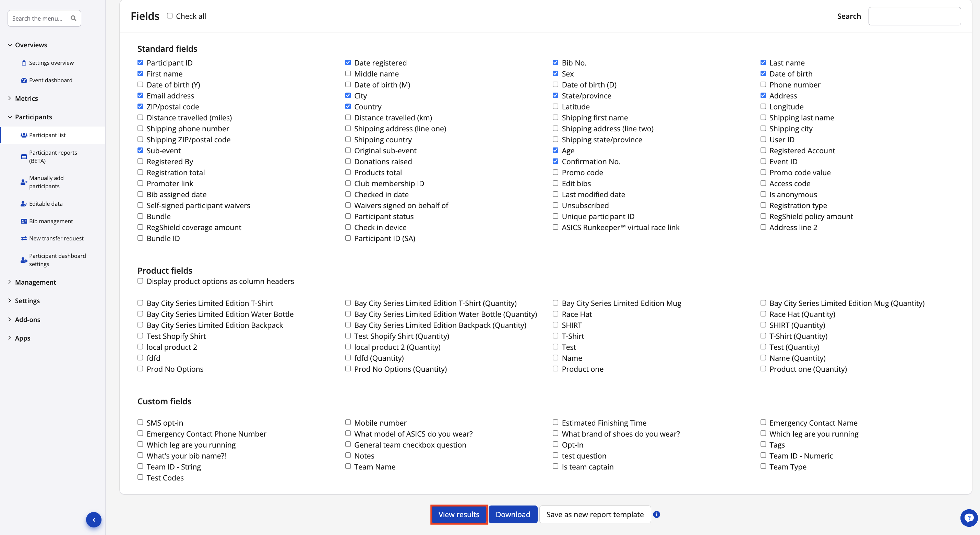Click the New transfer request arrows icon

[x=24, y=238]
